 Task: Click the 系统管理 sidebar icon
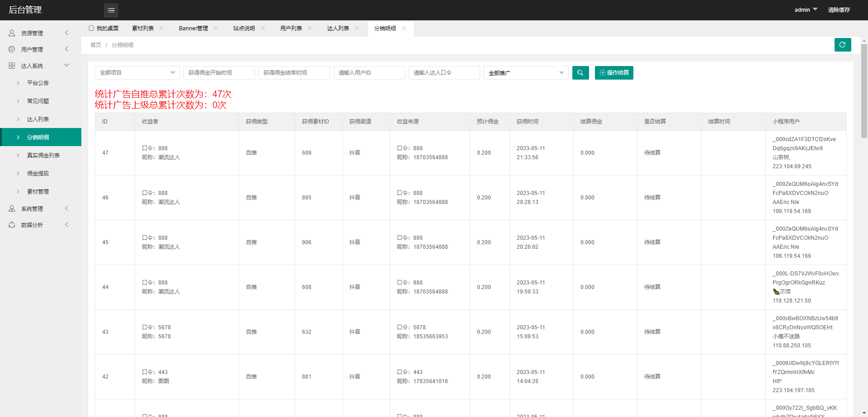12,208
